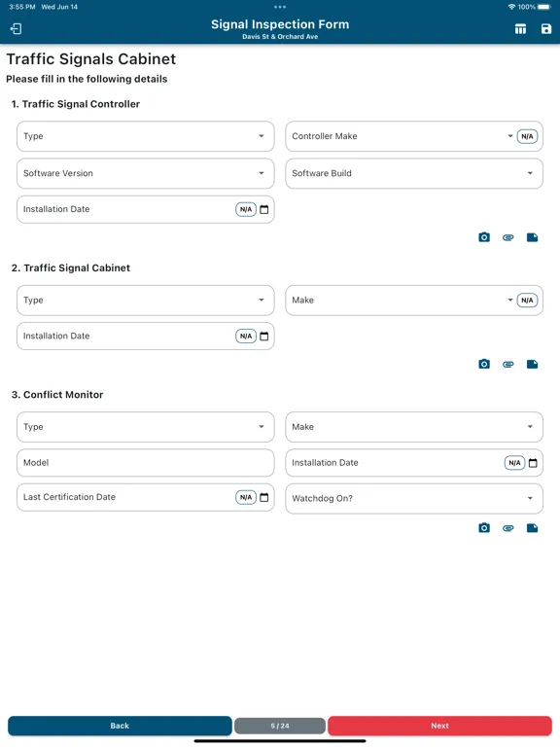560x747 pixels.
Task: Add note to Conflict Monitor section
Action: tap(533, 528)
